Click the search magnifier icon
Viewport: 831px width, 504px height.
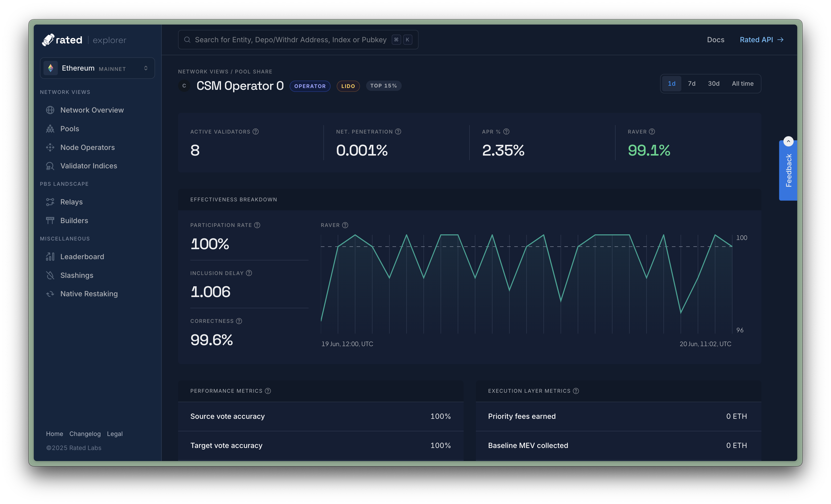click(187, 40)
